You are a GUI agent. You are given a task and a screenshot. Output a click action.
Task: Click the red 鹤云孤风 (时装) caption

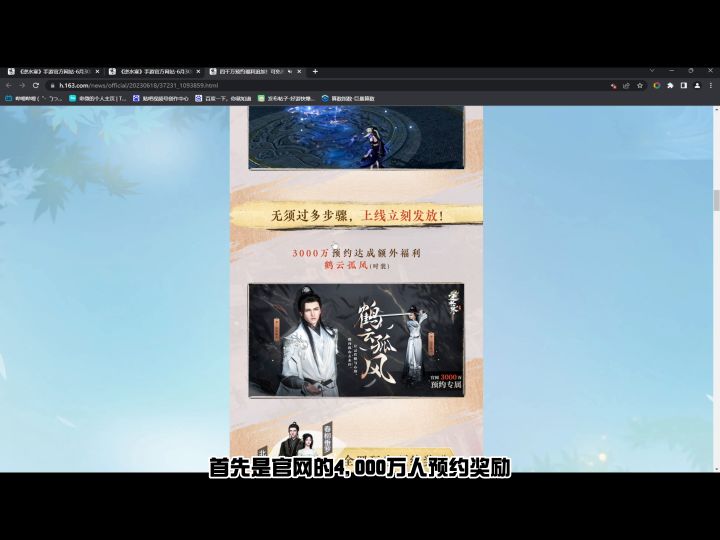pyautogui.click(x=356, y=265)
